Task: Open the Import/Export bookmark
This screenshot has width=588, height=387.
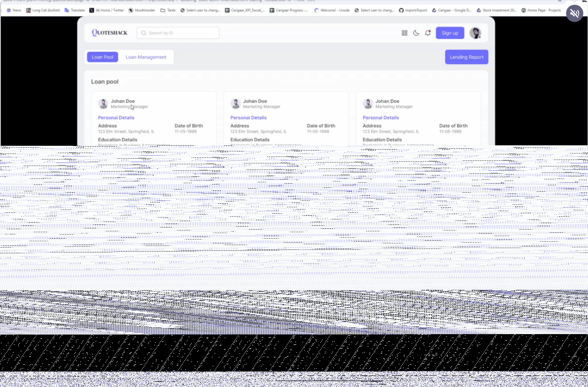Action: pyautogui.click(x=413, y=10)
